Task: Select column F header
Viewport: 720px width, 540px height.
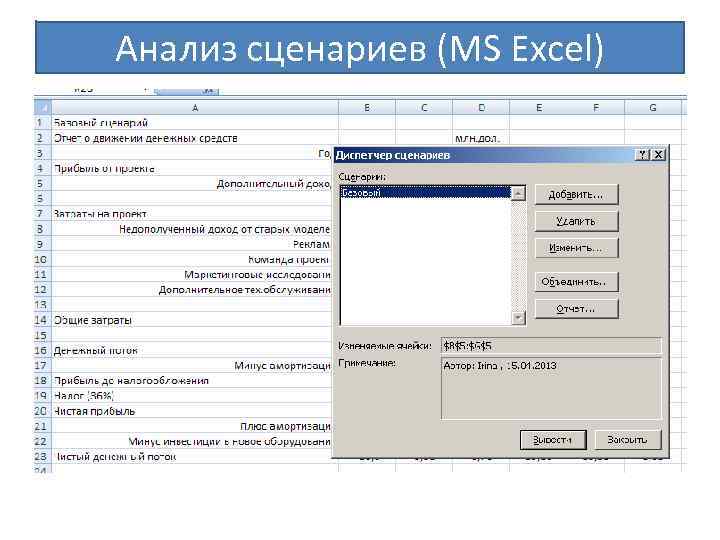Action: tap(596, 108)
